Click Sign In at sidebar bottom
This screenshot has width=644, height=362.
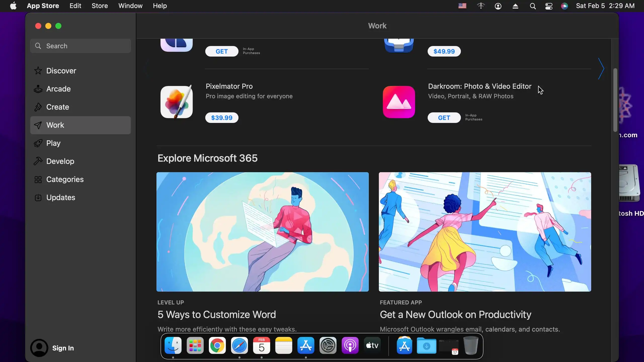coord(63,348)
